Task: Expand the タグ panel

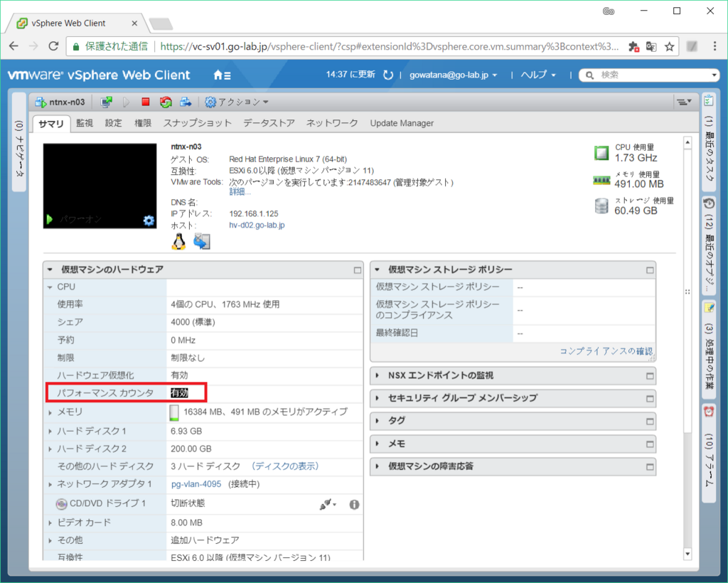Action: point(378,421)
